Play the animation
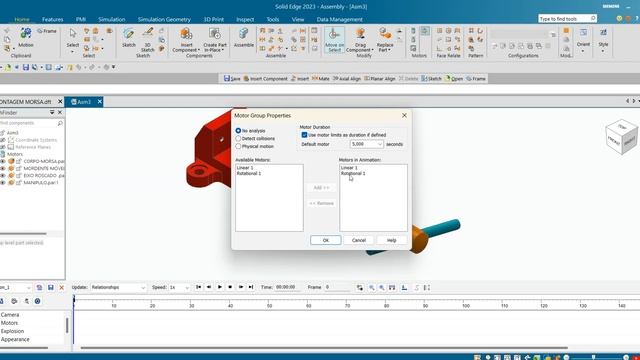Image resolution: width=640 pixels, height=360 pixels. pos(220,287)
